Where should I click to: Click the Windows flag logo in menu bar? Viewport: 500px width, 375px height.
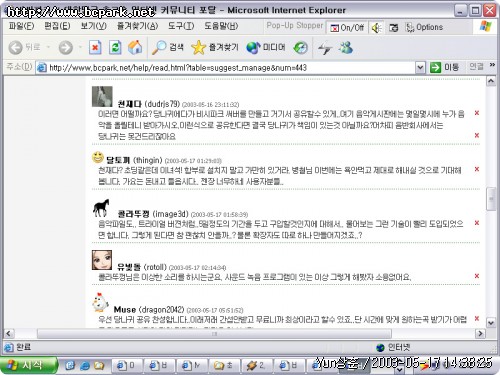(x=485, y=26)
